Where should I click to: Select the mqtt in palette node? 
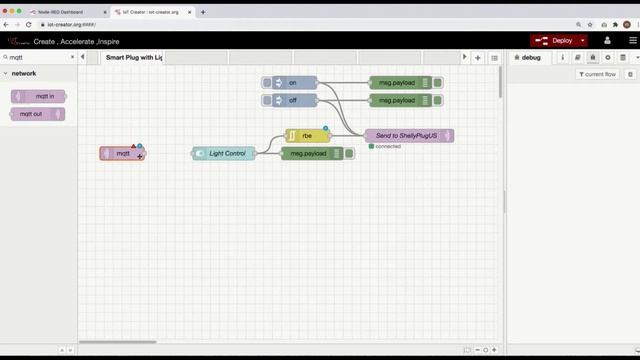[x=38, y=96]
